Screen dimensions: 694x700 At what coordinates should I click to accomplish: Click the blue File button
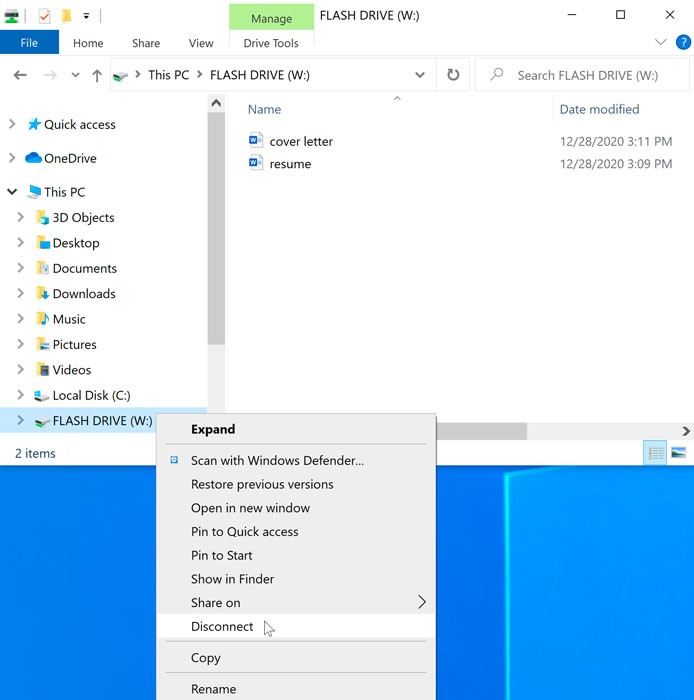(29, 43)
